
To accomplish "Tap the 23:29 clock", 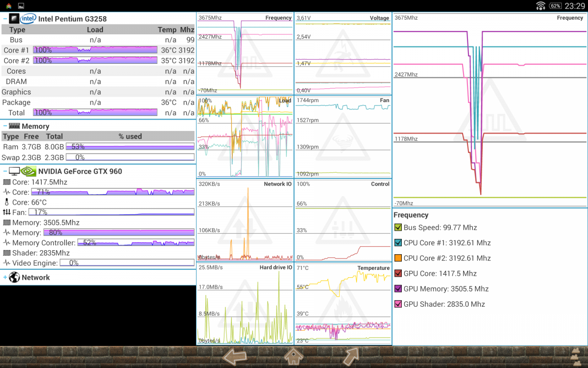I will [x=575, y=6].
